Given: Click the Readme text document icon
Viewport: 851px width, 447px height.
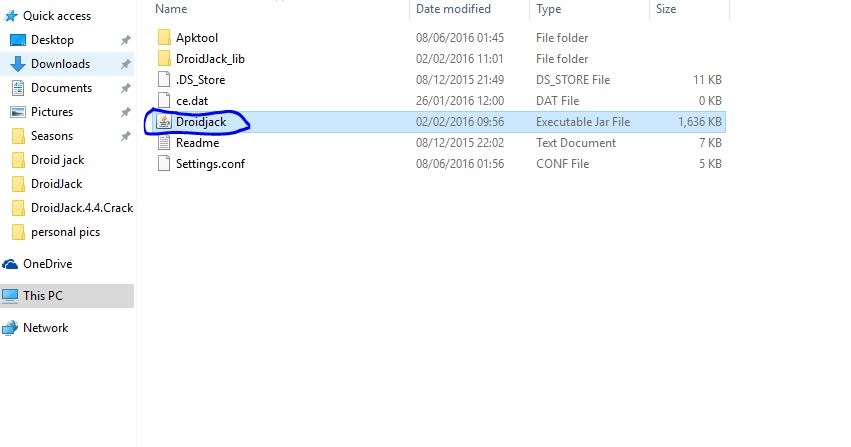Looking at the screenshot, I should (164, 143).
